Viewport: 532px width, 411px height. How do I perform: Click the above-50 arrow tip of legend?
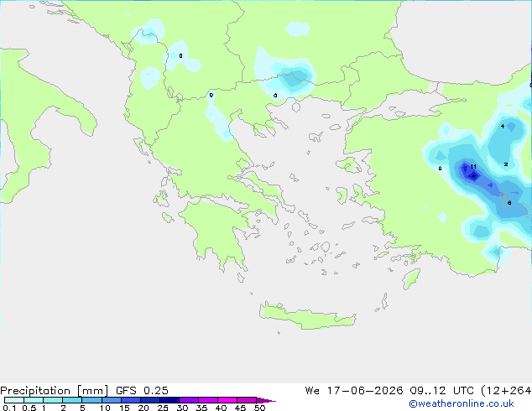tap(265, 400)
